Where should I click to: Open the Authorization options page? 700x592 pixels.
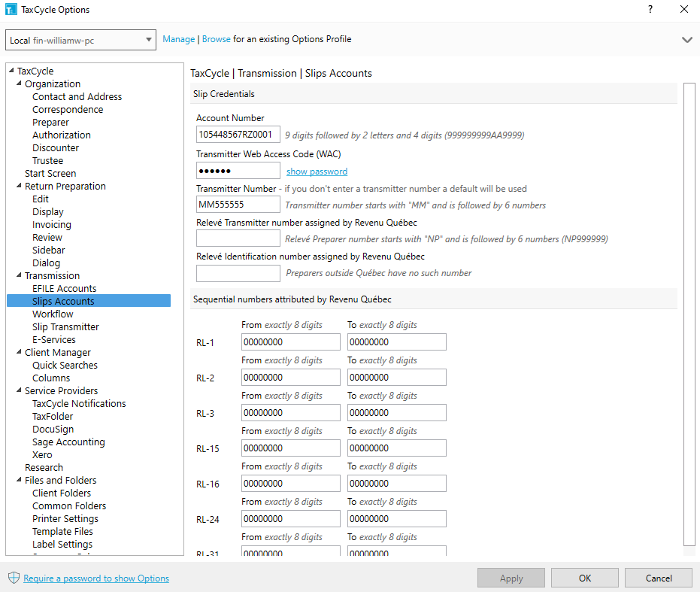[x=61, y=135]
